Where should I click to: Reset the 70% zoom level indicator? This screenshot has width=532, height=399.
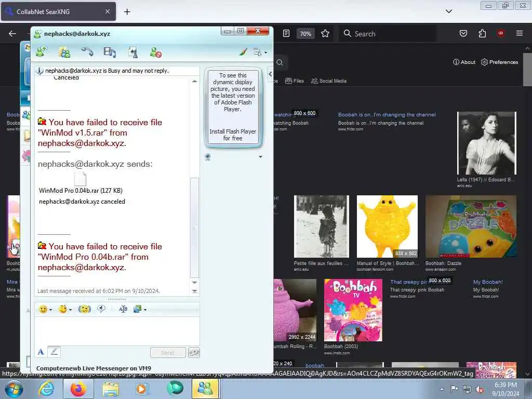[305, 34]
